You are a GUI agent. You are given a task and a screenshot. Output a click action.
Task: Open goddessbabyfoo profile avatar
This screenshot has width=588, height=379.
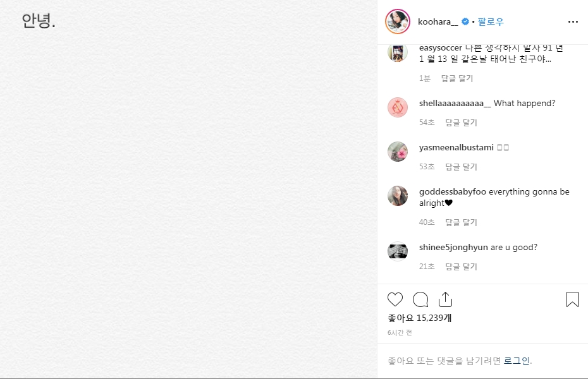click(x=398, y=196)
